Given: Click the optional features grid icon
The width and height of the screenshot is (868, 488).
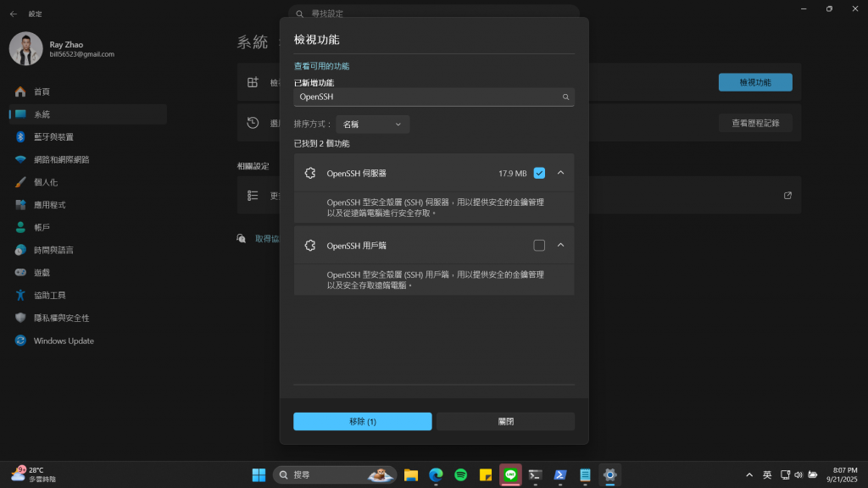Looking at the screenshot, I should (253, 82).
